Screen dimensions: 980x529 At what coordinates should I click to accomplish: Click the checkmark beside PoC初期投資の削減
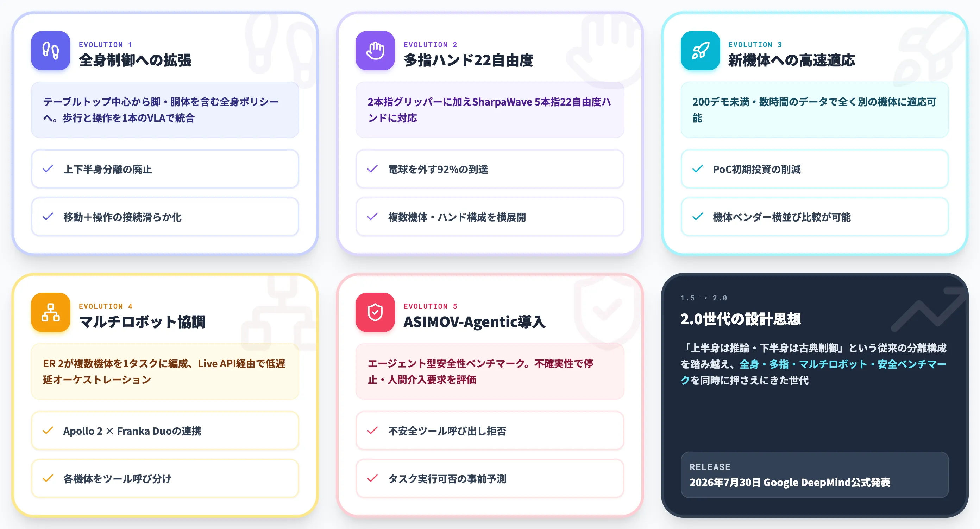tap(698, 169)
